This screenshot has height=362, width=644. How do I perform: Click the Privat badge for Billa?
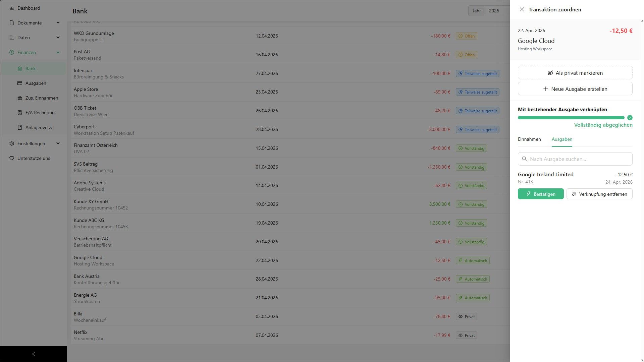tap(466, 316)
